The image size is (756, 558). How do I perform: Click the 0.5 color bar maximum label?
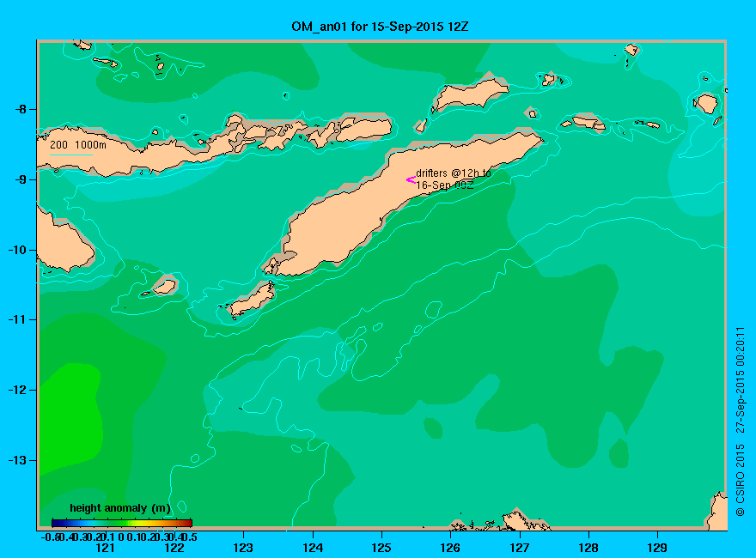point(191,537)
